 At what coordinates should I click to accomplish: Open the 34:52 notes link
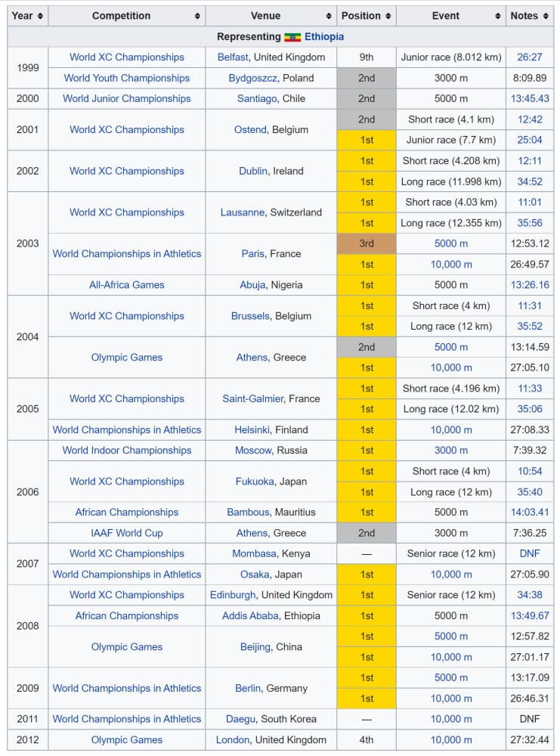pos(530,181)
